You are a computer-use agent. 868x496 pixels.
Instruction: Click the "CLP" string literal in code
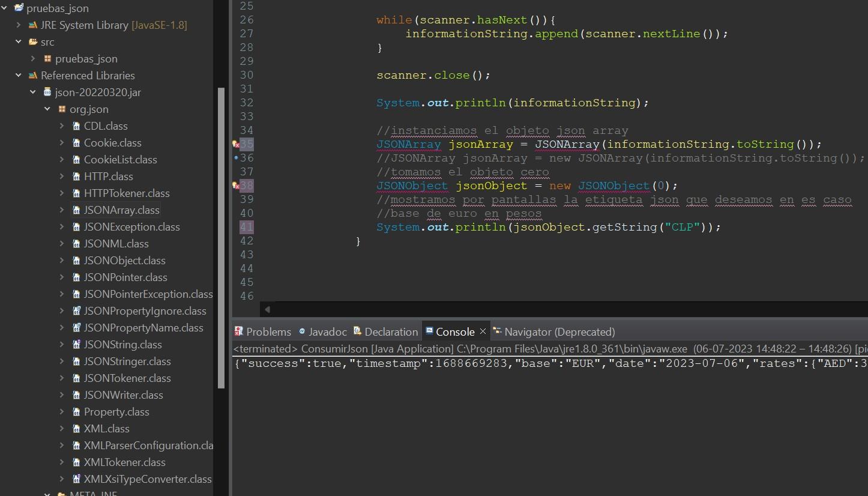[682, 227]
